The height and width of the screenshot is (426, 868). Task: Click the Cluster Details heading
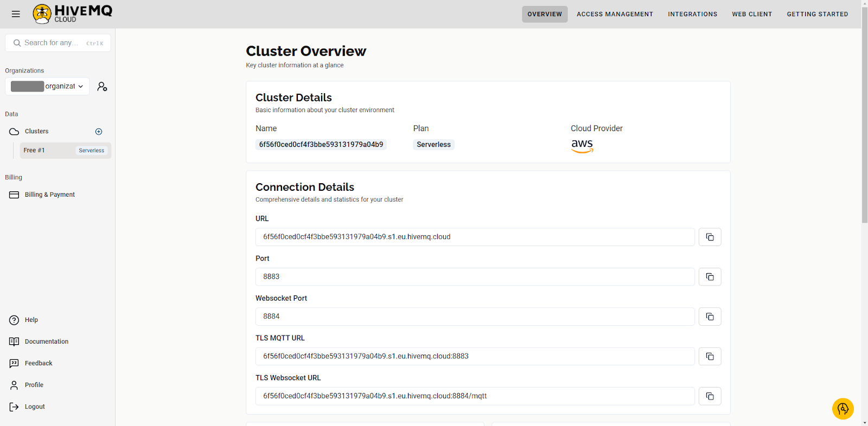pyautogui.click(x=293, y=98)
